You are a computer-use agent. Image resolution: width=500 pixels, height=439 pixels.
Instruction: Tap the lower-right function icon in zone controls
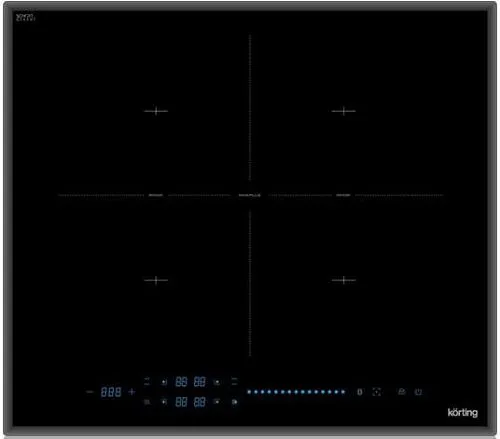pyautogui.click(x=235, y=402)
